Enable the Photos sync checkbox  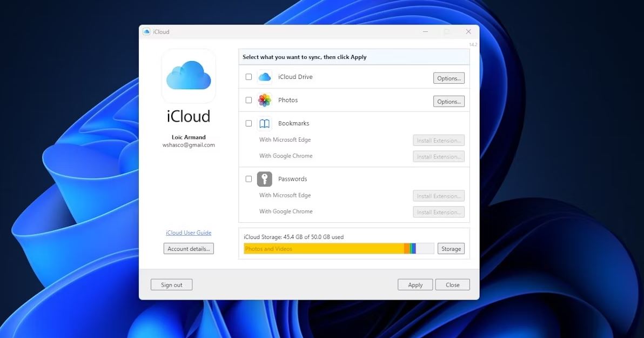coord(249,100)
